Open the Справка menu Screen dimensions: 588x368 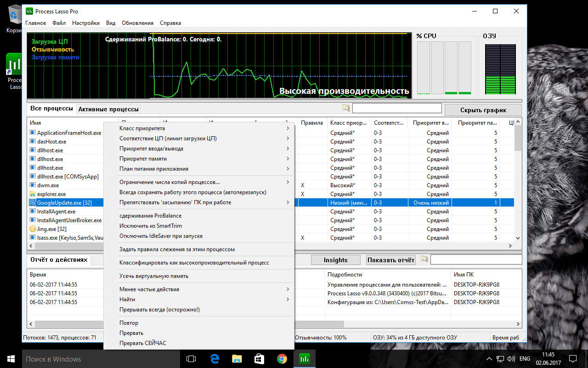click(x=170, y=23)
